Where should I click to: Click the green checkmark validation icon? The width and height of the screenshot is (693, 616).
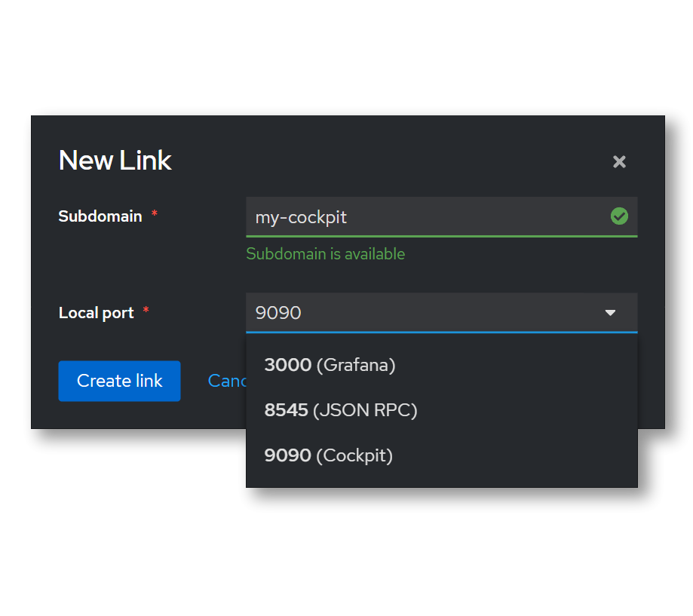coord(619,216)
